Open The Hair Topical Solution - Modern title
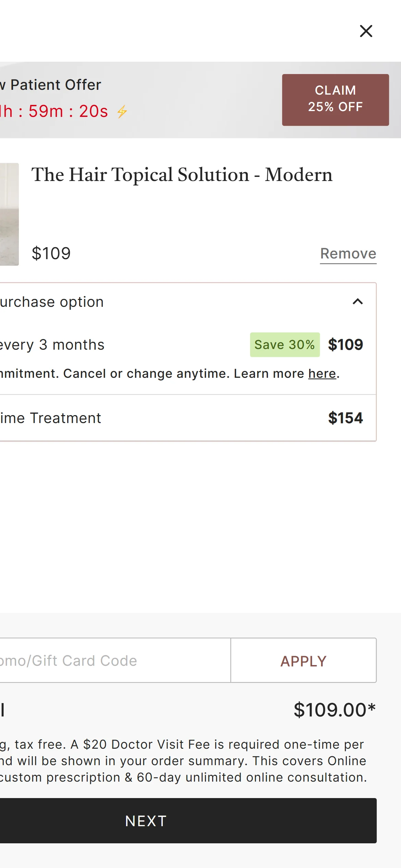Screen dimensions: 401x868 click(x=182, y=175)
